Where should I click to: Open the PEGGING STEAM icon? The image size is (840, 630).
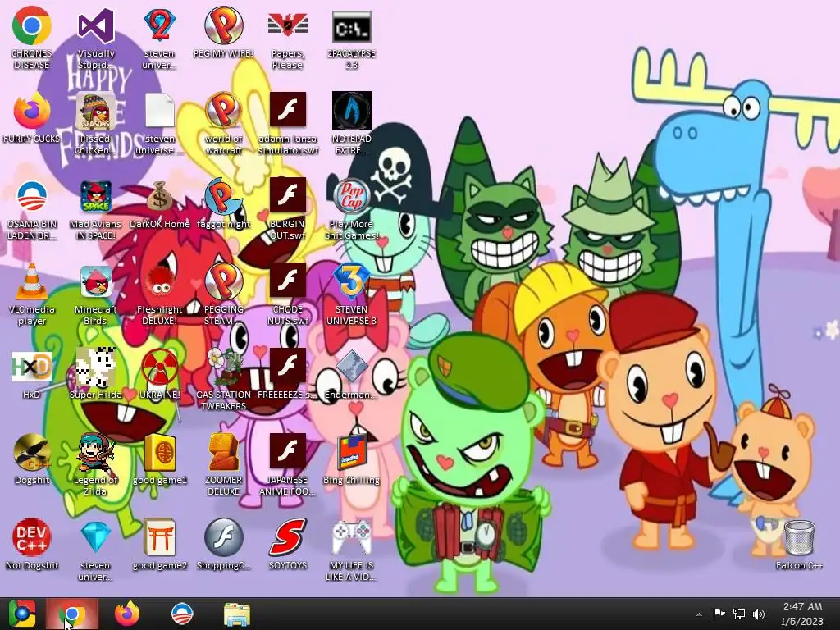coord(223,282)
